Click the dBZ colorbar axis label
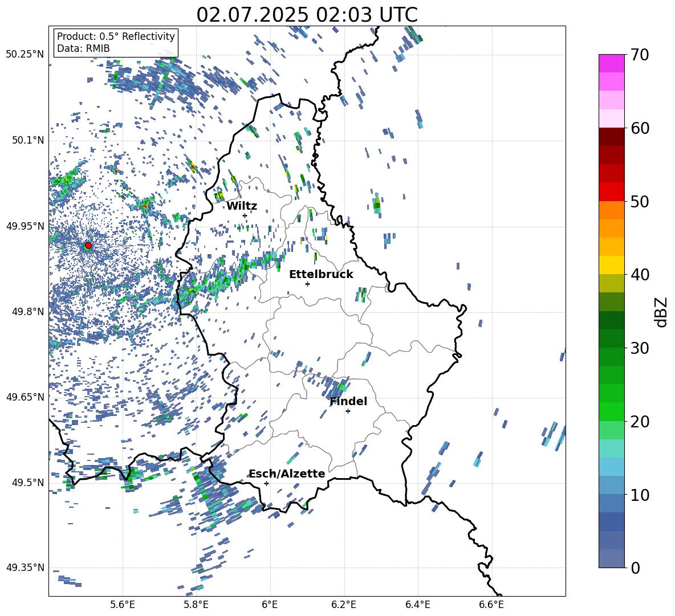This screenshot has height=616, width=675. (x=661, y=312)
